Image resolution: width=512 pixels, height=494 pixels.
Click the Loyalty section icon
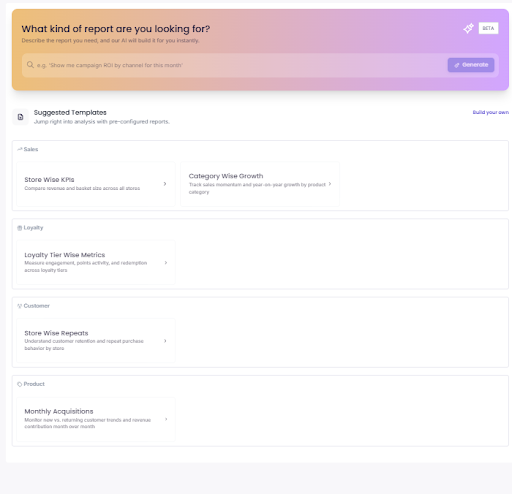20,228
